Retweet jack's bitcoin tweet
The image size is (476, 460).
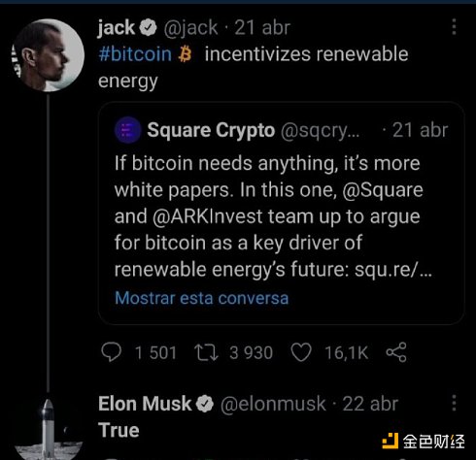click(x=206, y=352)
